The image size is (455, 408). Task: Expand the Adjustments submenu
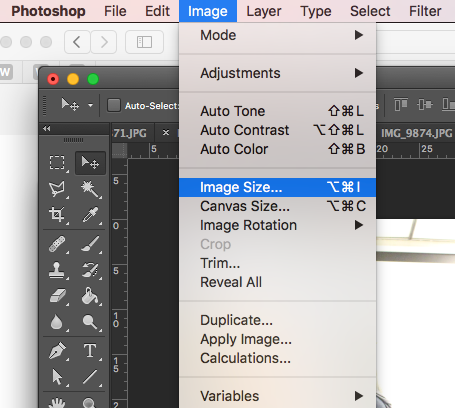coord(278,73)
